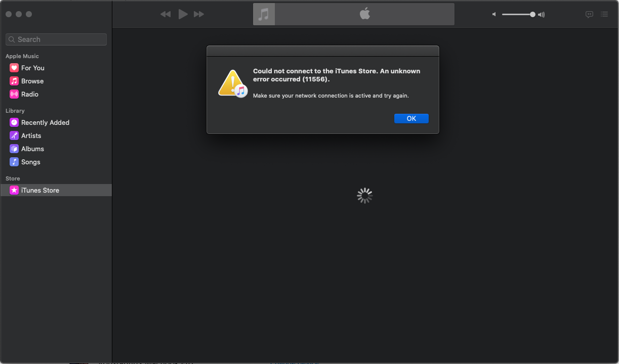The height and width of the screenshot is (364, 619).
Task: Click the loud volume speaker icon
Action: pos(541,15)
